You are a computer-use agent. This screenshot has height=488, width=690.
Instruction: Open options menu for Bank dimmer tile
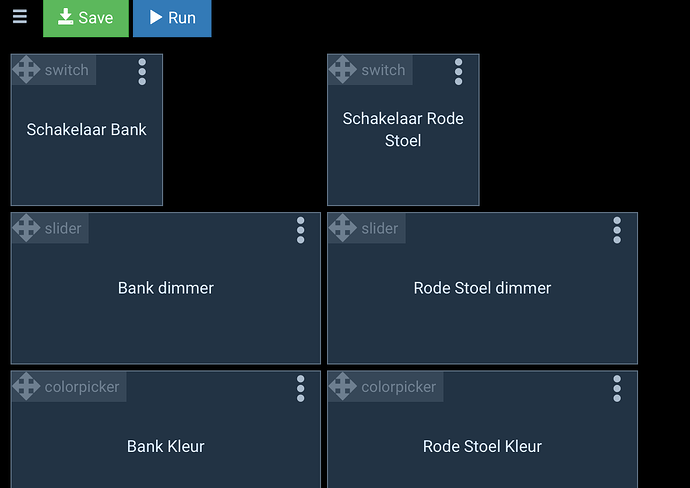pyautogui.click(x=300, y=230)
